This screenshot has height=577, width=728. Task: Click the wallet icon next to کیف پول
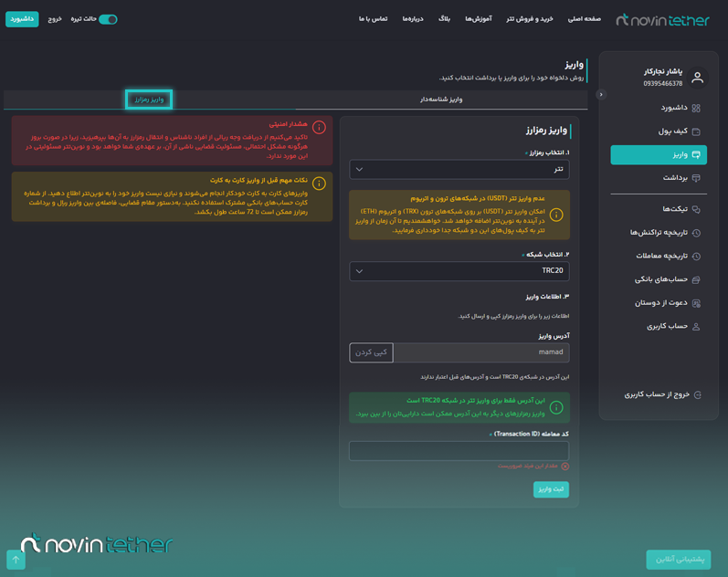click(696, 131)
